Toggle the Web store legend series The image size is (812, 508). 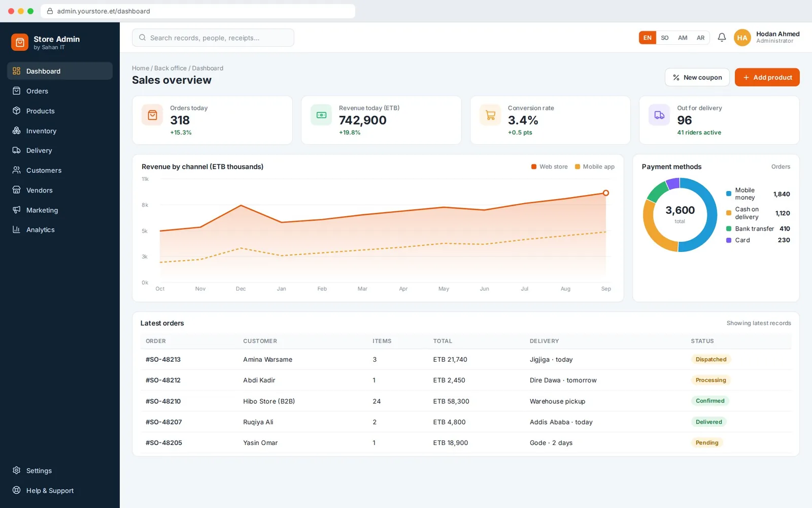[x=550, y=167]
